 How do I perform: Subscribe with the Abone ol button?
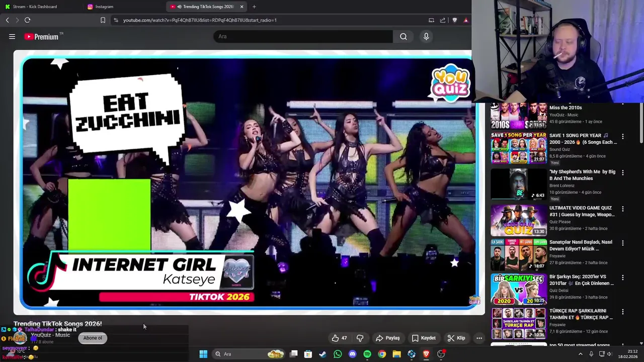(x=93, y=338)
